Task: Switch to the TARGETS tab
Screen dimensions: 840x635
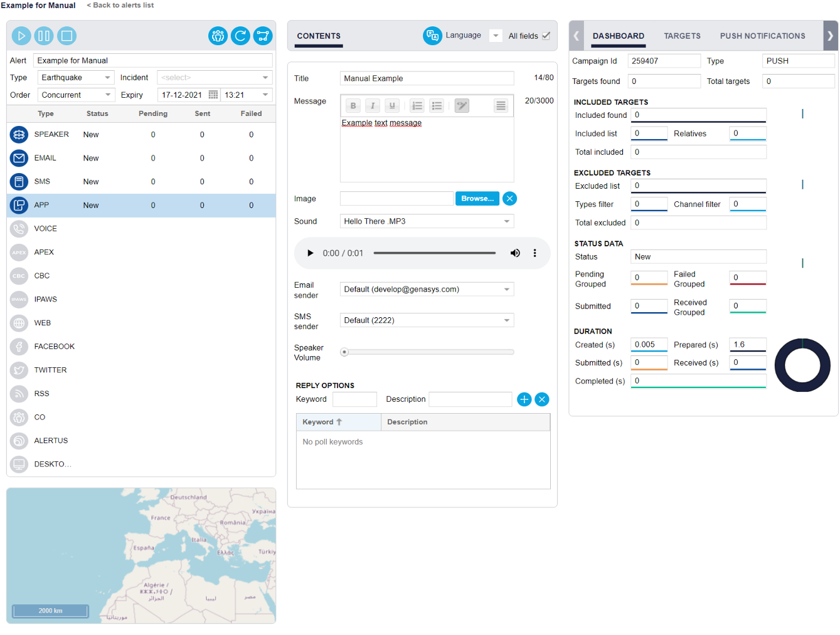Action: point(682,36)
